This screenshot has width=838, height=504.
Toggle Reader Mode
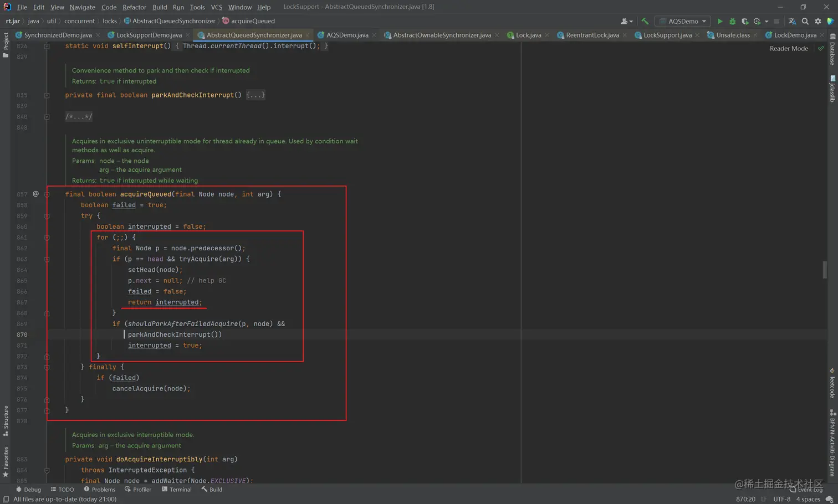tap(789, 49)
